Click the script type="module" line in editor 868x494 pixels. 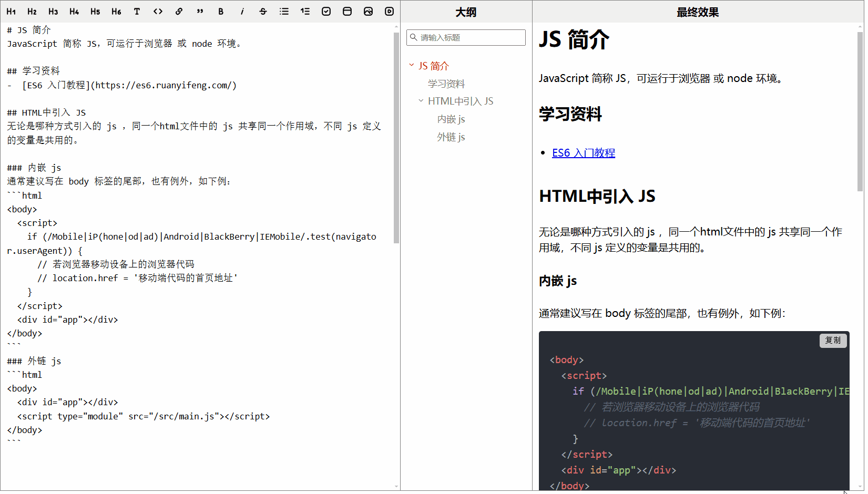coord(144,416)
